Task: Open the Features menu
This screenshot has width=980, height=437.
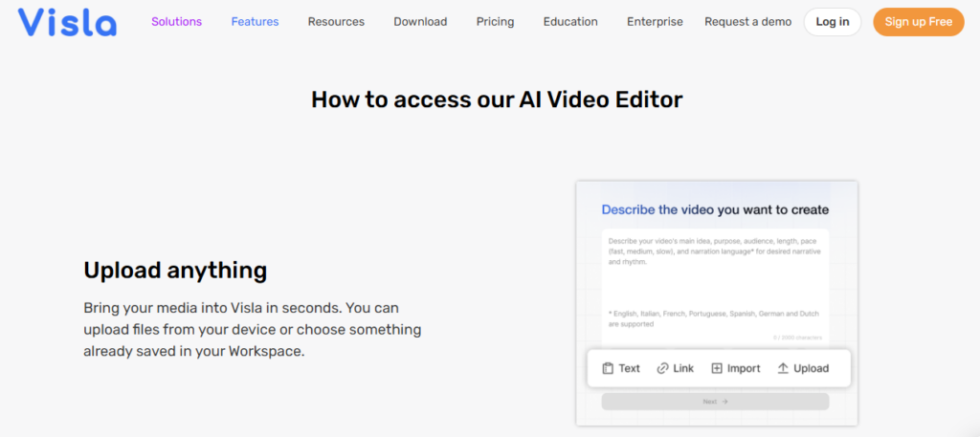Action: (x=255, y=22)
